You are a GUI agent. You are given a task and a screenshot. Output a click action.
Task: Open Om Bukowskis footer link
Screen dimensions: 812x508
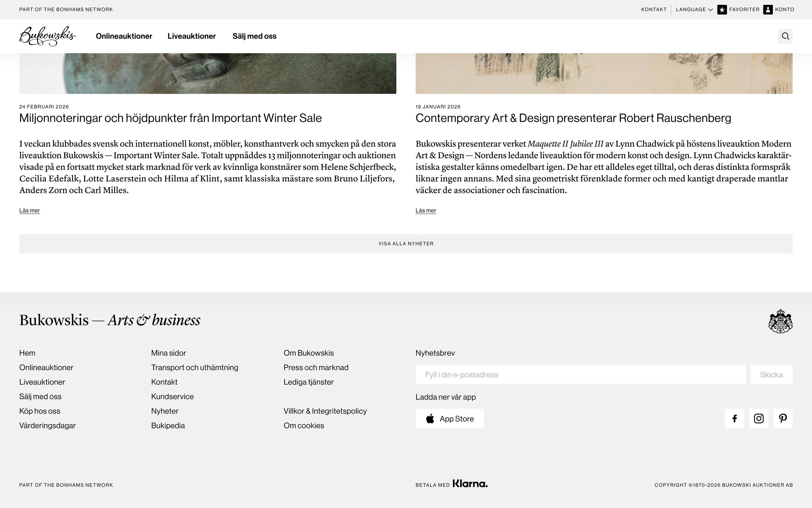pyautogui.click(x=309, y=353)
